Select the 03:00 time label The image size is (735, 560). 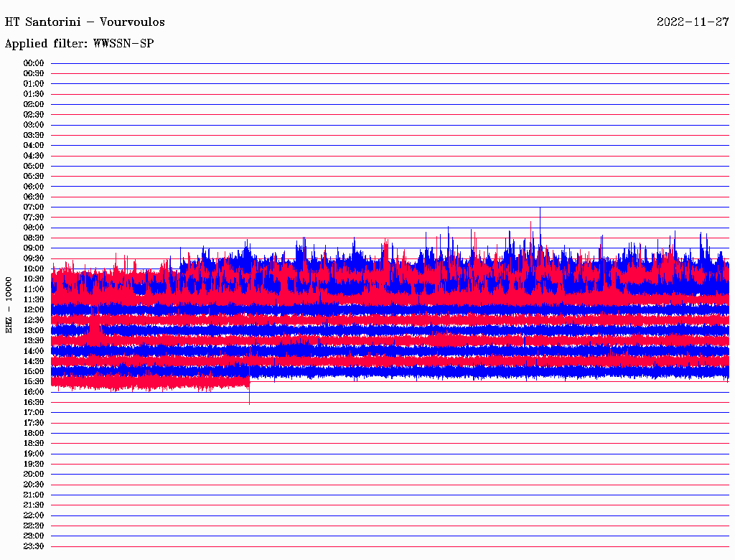click(x=34, y=125)
